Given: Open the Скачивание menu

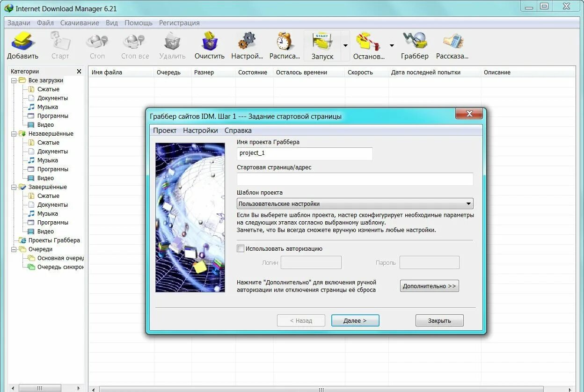Looking at the screenshot, I should (x=80, y=22).
